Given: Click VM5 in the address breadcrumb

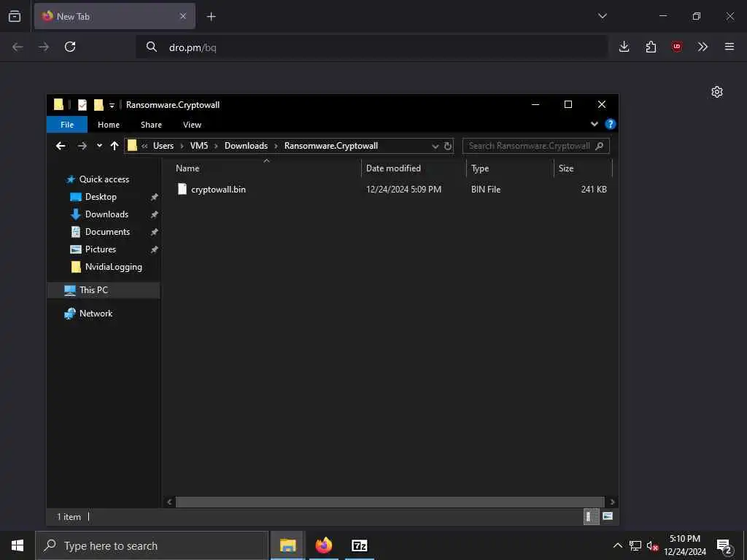Looking at the screenshot, I should coord(199,146).
